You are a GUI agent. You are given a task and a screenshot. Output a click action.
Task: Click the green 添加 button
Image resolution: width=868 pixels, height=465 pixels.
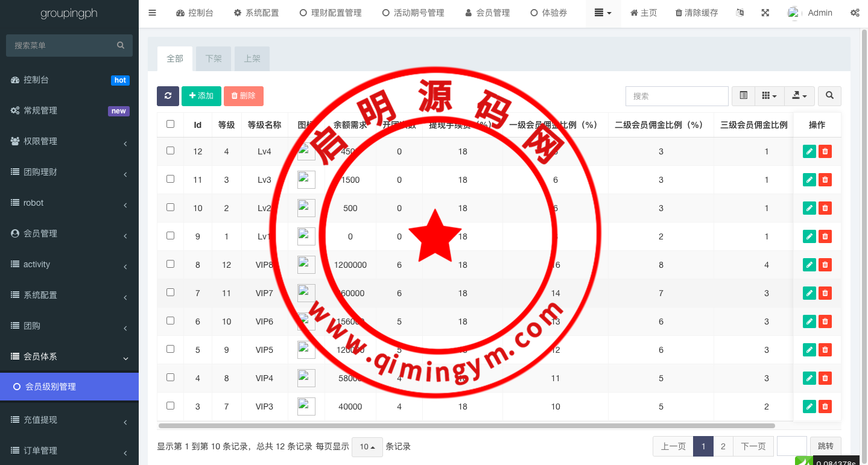pyautogui.click(x=201, y=96)
